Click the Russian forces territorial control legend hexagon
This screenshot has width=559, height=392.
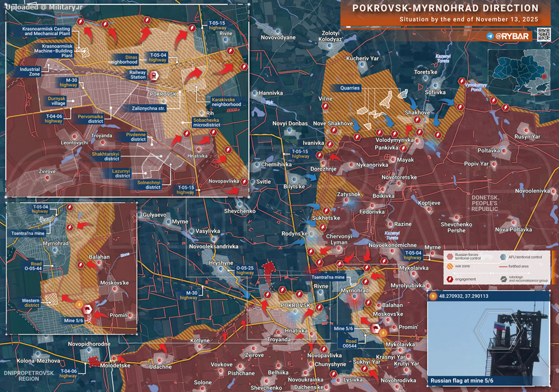[450, 257]
